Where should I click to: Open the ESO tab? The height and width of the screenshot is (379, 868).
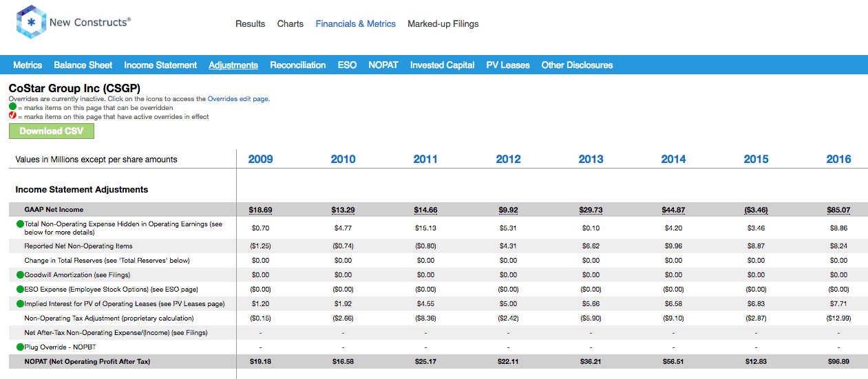pos(347,65)
